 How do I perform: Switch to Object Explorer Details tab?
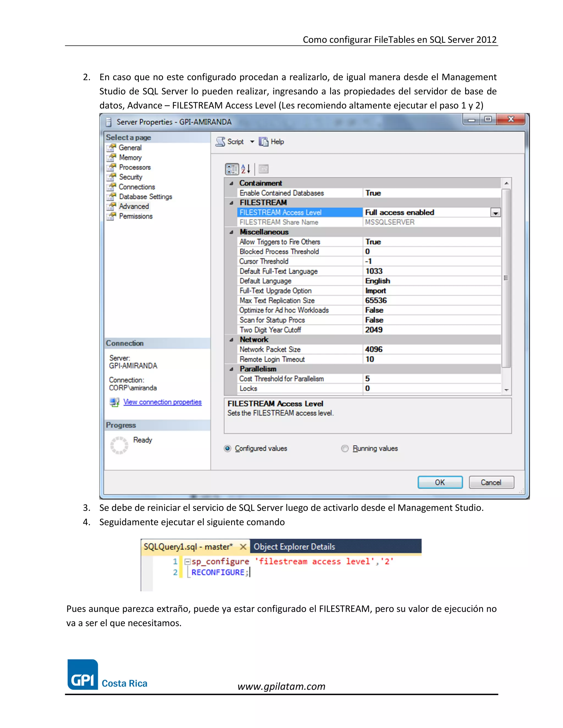[x=294, y=547]
